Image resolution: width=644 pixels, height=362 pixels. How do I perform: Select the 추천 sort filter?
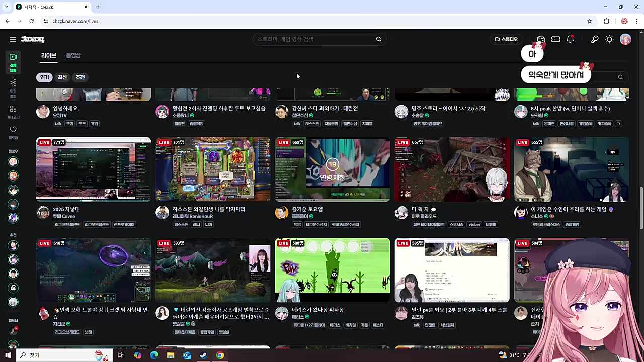point(80,77)
